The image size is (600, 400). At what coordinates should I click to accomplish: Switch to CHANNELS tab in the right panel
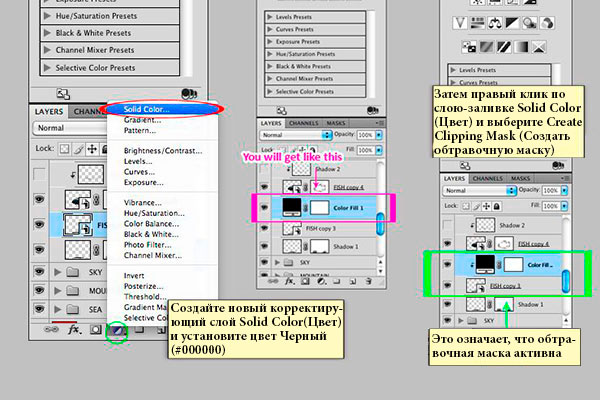[x=488, y=178]
